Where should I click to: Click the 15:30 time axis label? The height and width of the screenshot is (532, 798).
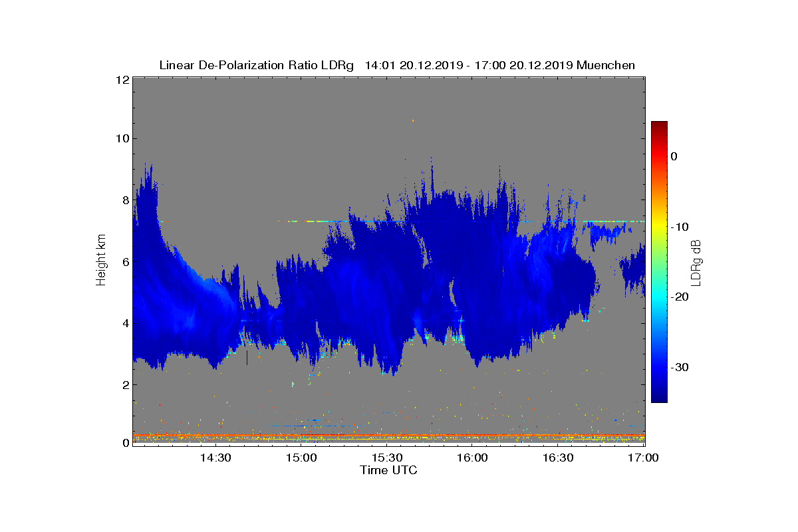[x=387, y=458]
